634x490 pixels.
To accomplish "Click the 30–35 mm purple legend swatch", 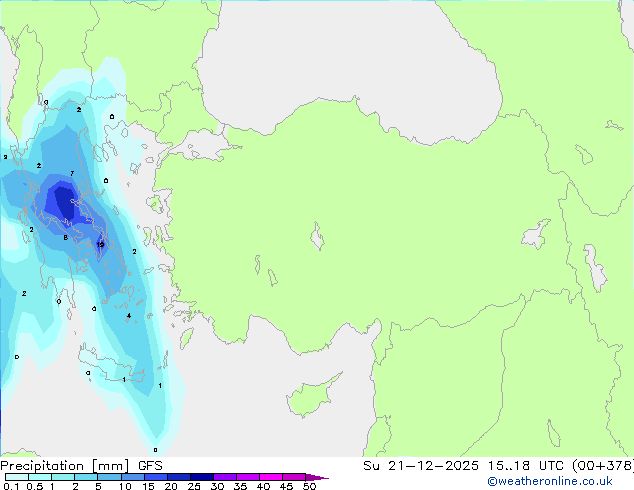I will pyautogui.click(x=224, y=477).
